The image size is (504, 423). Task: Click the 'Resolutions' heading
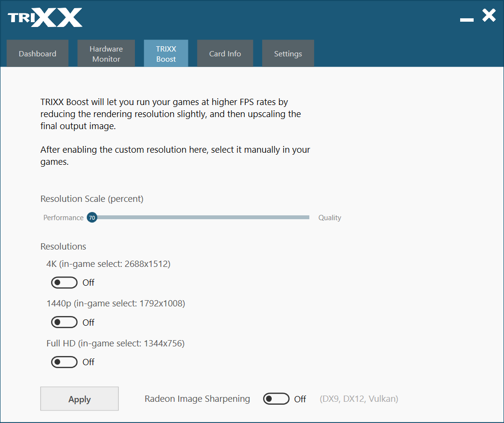pos(63,247)
